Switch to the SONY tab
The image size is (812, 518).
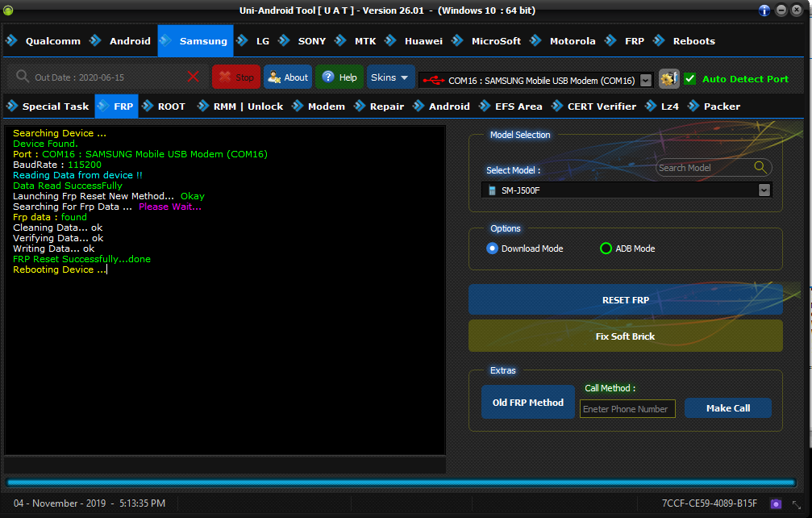click(x=302, y=41)
